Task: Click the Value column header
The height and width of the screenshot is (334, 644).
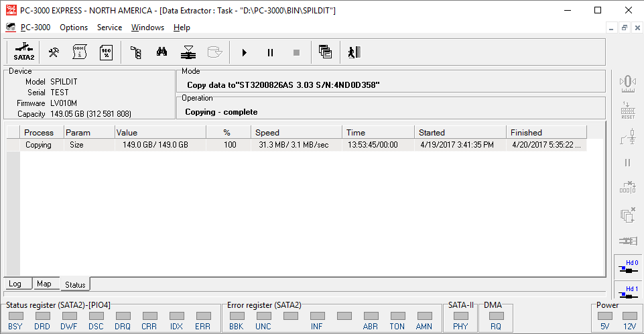Action: coord(161,133)
